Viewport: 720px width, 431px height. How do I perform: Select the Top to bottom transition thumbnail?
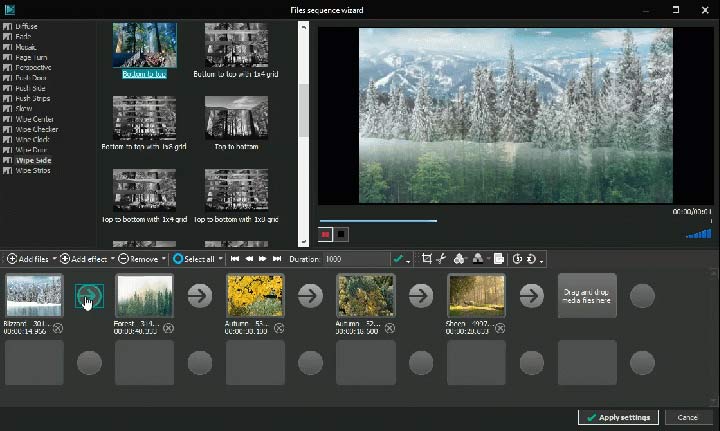(x=235, y=120)
